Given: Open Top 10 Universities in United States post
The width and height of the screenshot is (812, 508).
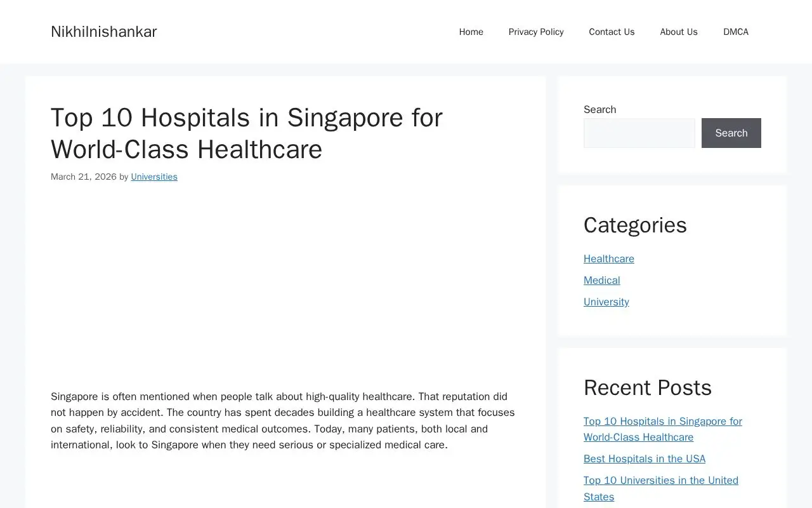Looking at the screenshot, I should tap(661, 488).
